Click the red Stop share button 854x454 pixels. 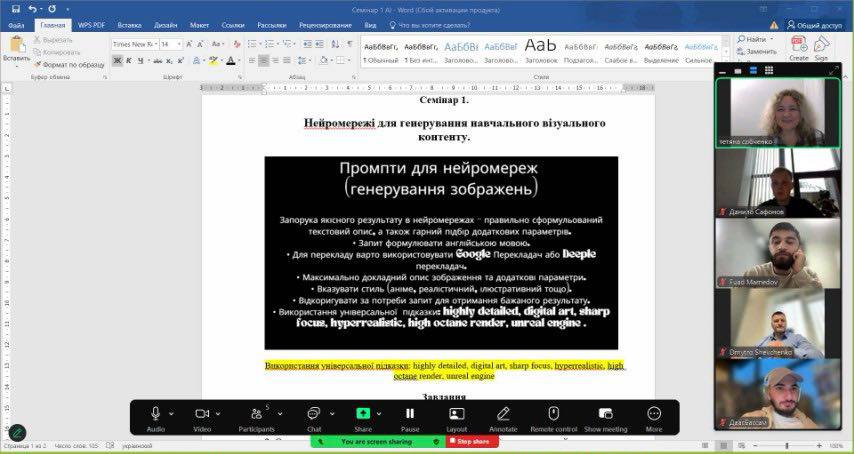click(473, 441)
